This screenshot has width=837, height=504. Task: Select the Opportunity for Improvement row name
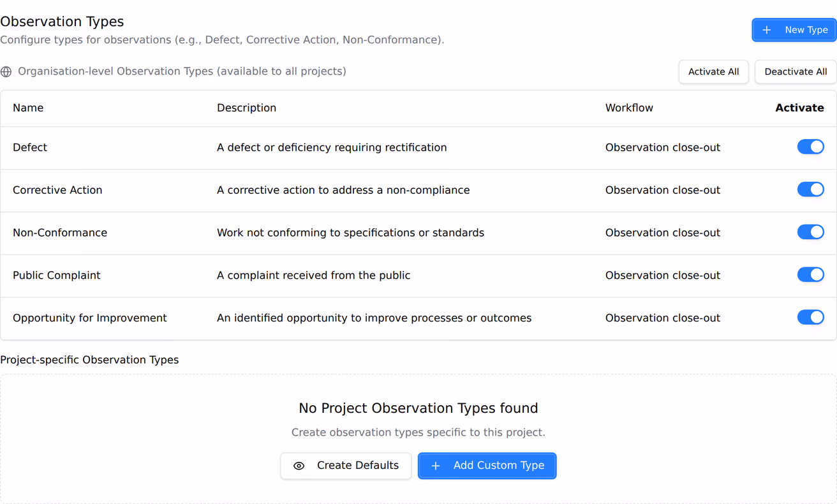pos(90,318)
